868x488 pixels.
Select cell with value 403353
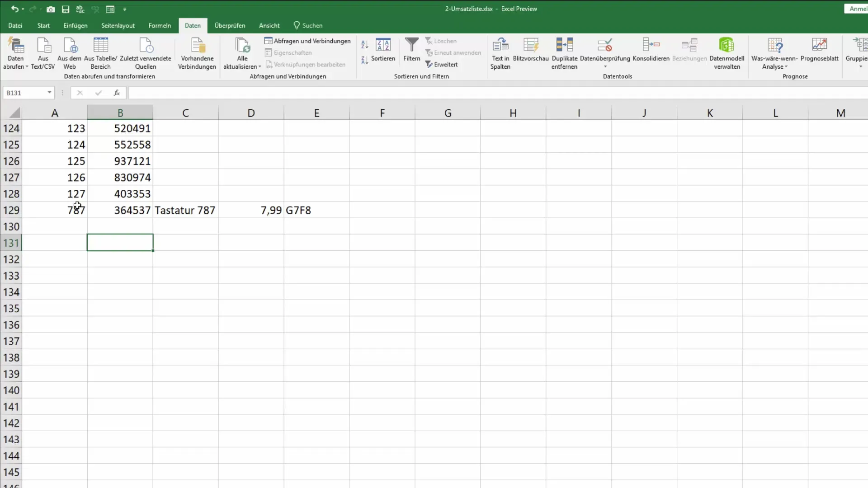(x=120, y=194)
